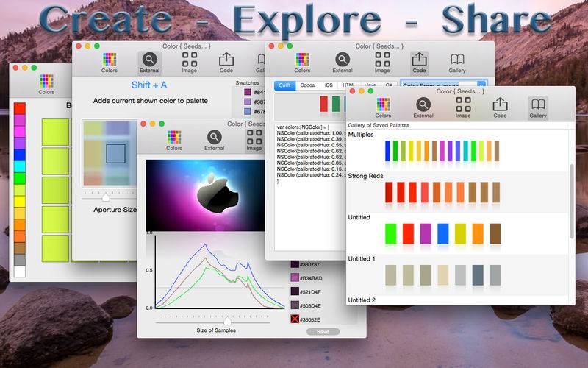Open Code export in Saved Palettes window
Viewport: 588px width, 368px height.
[x=500, y=107]
